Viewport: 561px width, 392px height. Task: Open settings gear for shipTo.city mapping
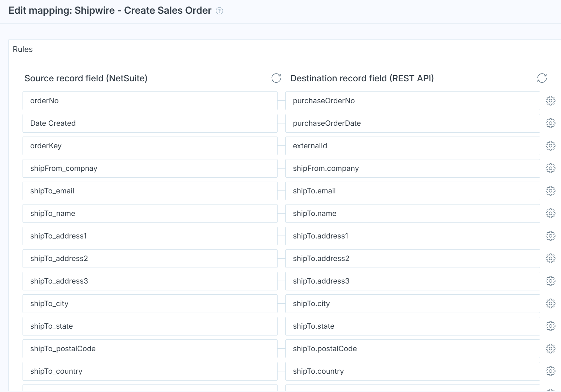pyautogui.click(x=550, y=303)
